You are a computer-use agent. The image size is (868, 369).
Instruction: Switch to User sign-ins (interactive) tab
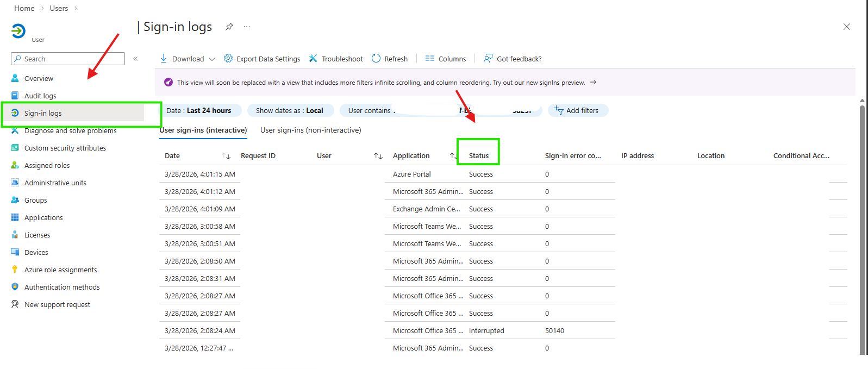pyautogui.click(x=203, y=130)
